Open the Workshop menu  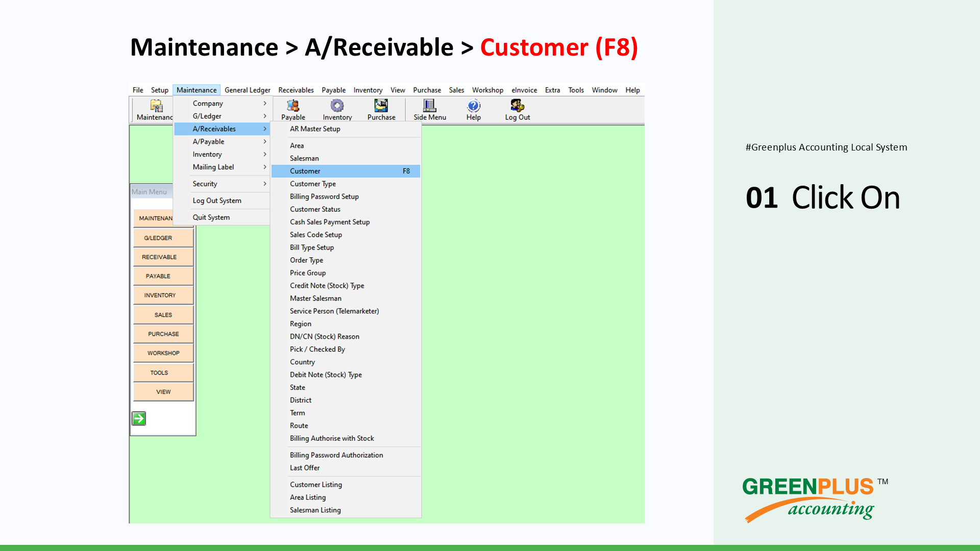[x=487, y=90]
